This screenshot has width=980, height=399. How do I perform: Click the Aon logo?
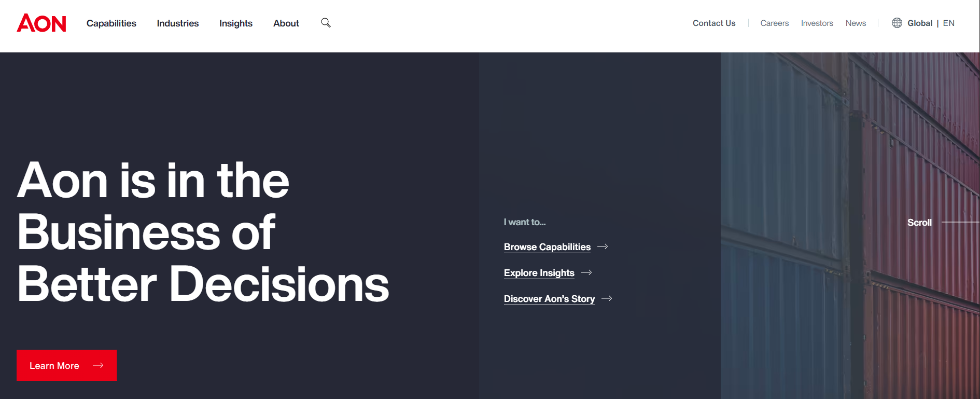pos(41,23)
